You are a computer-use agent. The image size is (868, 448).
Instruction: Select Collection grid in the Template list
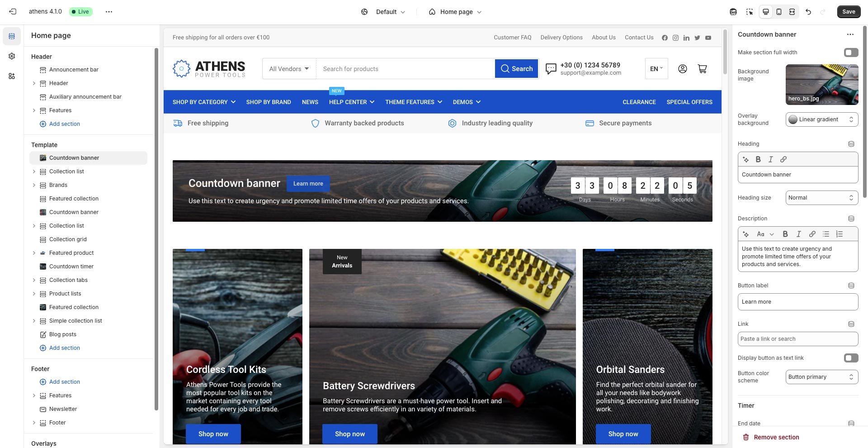(68, 239)
